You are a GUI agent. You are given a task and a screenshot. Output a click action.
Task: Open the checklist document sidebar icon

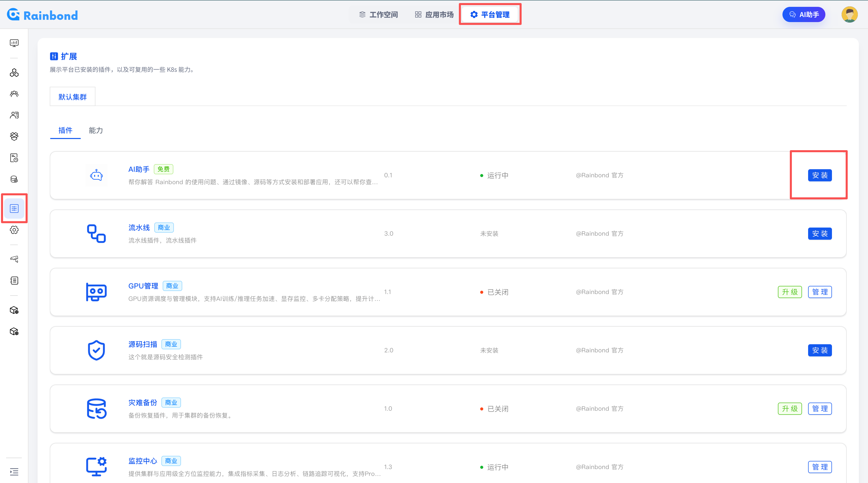click(x=14, y=280)
